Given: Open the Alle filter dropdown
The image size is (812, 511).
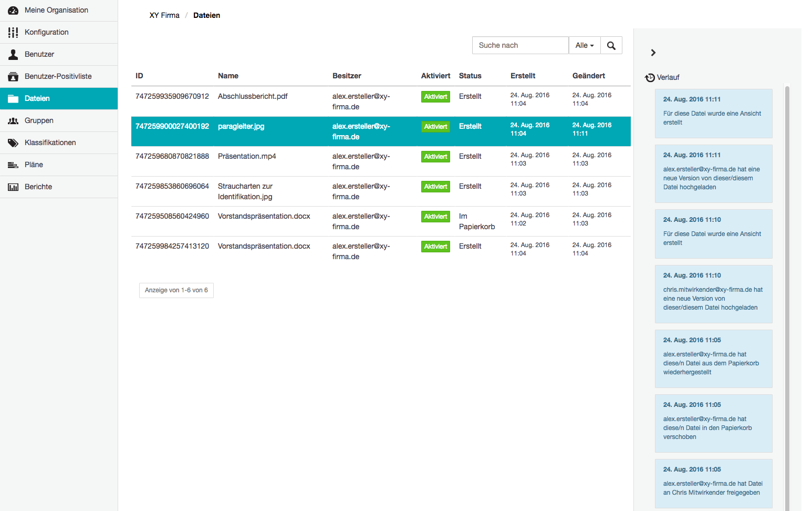Looking at the screenshot, I should pyautogui.click(x=585, y=46).
